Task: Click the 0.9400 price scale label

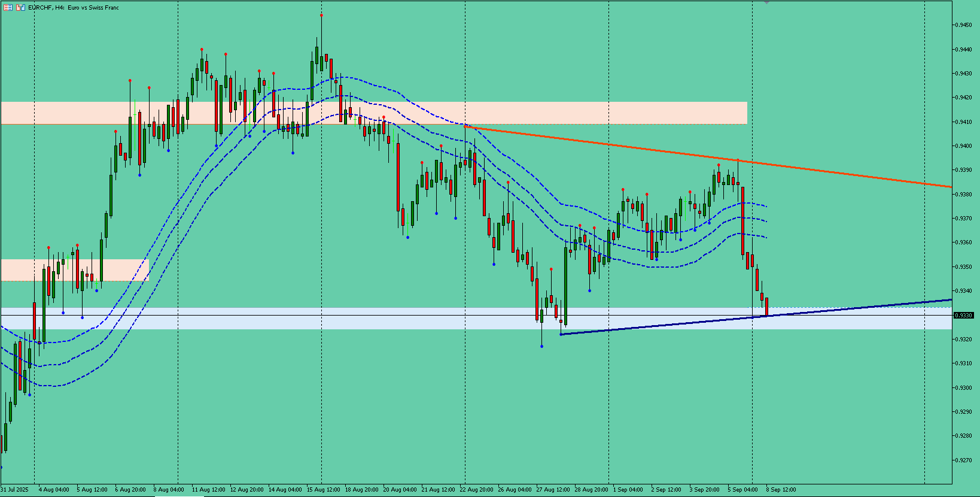Action: (964, 146)
